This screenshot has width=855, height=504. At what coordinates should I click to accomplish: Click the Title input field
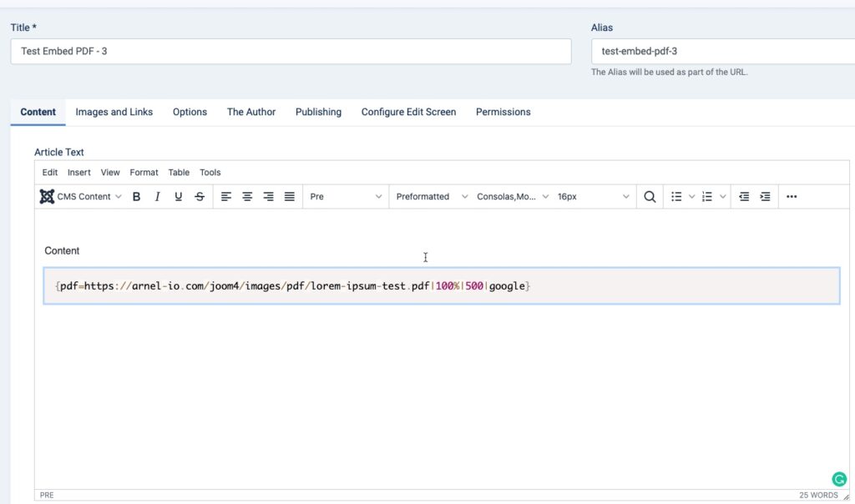tap(291, 51)
